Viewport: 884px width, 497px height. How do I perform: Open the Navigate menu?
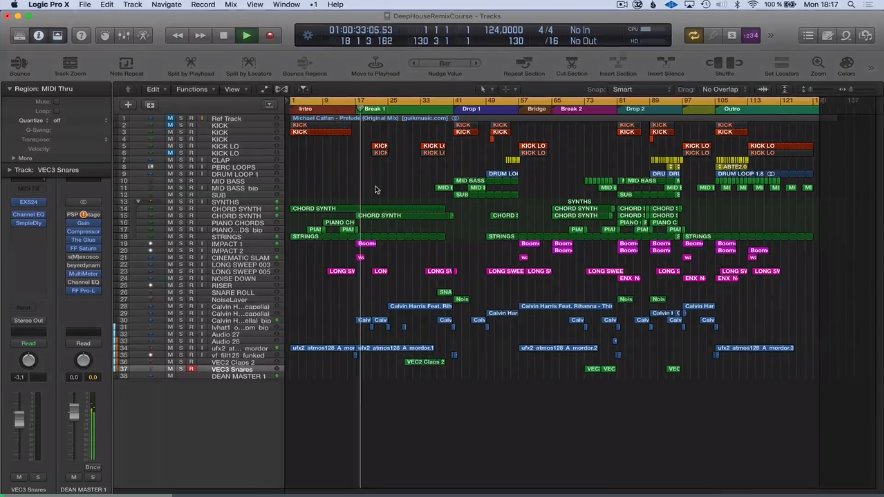pos(166,5)
